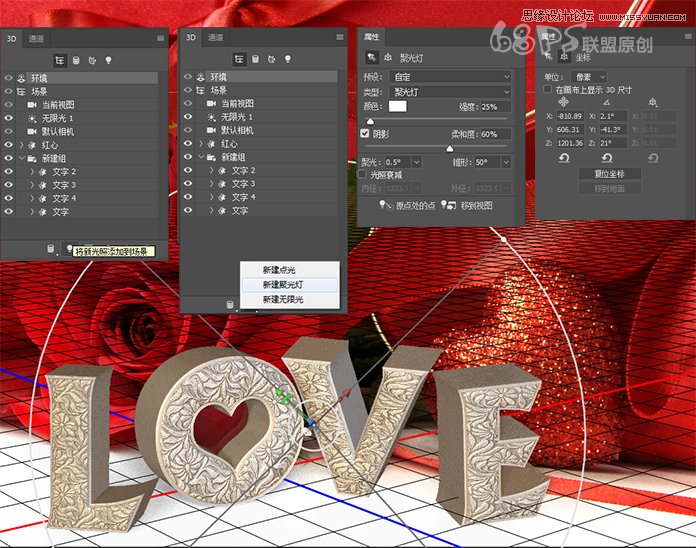Open 坐标 properties panel flyout menu
Viewport: 696px width, 548px height.
click(x=688, y=37)
